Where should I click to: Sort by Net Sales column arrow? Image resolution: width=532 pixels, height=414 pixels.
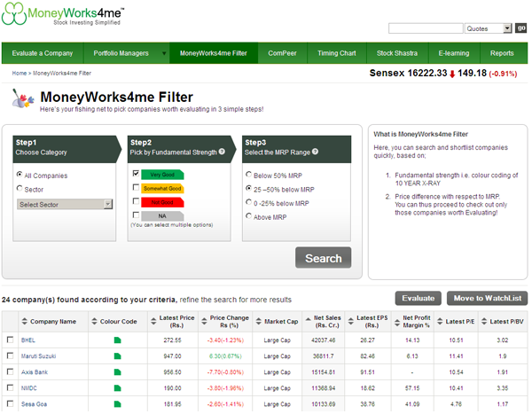pyautogui.click(x=308, y=318)
